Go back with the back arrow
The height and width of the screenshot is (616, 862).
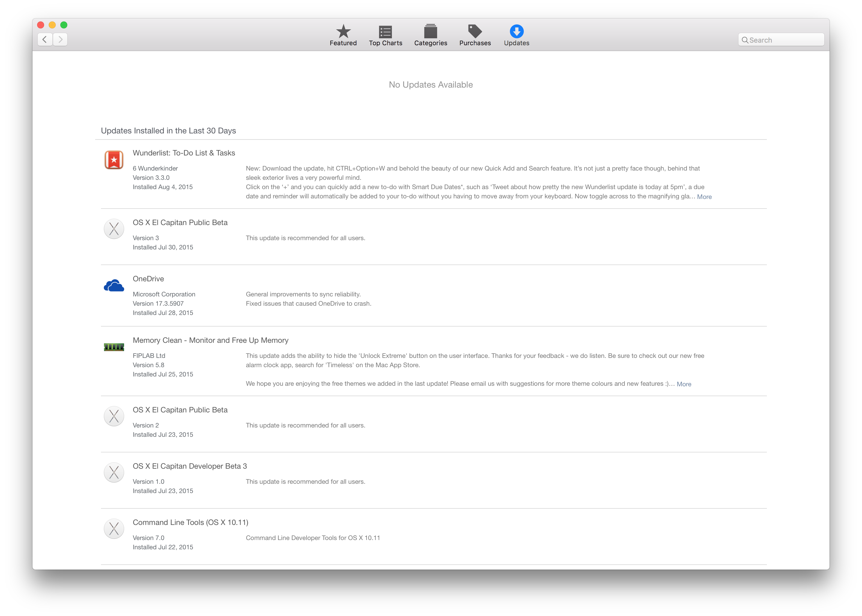tap(45, 39)
